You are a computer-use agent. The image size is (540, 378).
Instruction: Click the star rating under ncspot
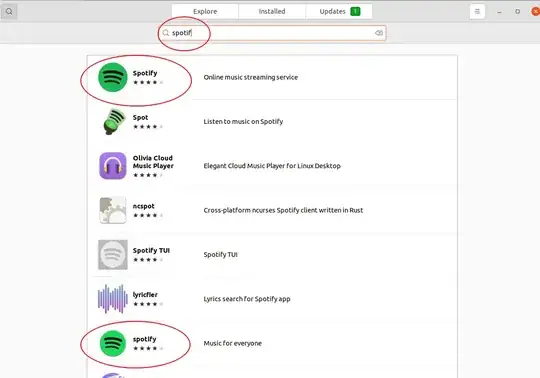148,216
